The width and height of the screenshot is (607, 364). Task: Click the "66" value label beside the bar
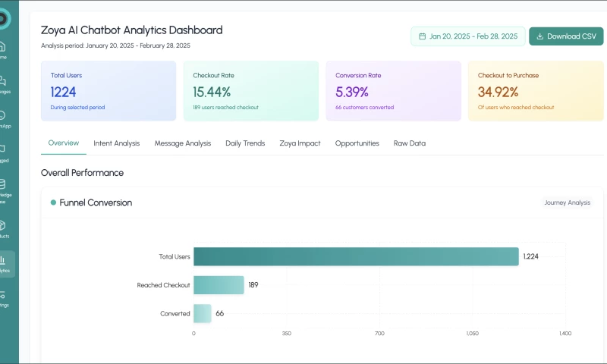pyautogui.click(x=219, y=314)
